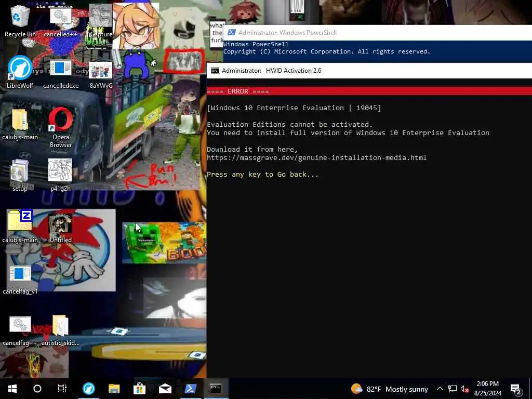The image size is (532, 399).
Task: Switch to PowerShell taskbar button
Action: [190, 389]
